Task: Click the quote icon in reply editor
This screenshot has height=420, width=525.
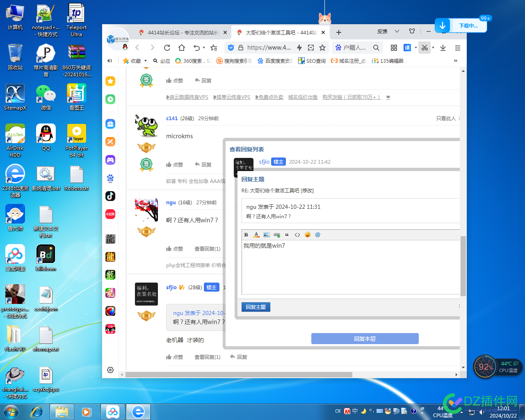Action: (287, 235)
